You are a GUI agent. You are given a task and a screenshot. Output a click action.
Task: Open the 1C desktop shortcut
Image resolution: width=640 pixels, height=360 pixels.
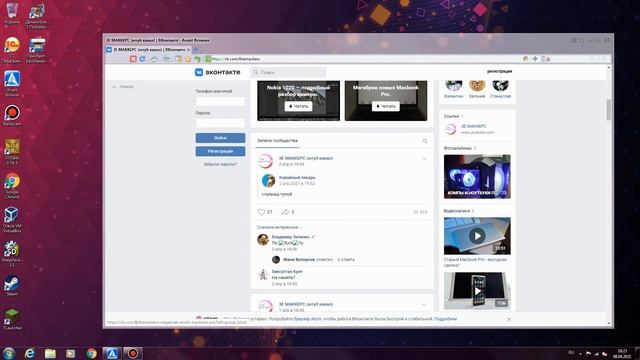click(x=12, y=50)
